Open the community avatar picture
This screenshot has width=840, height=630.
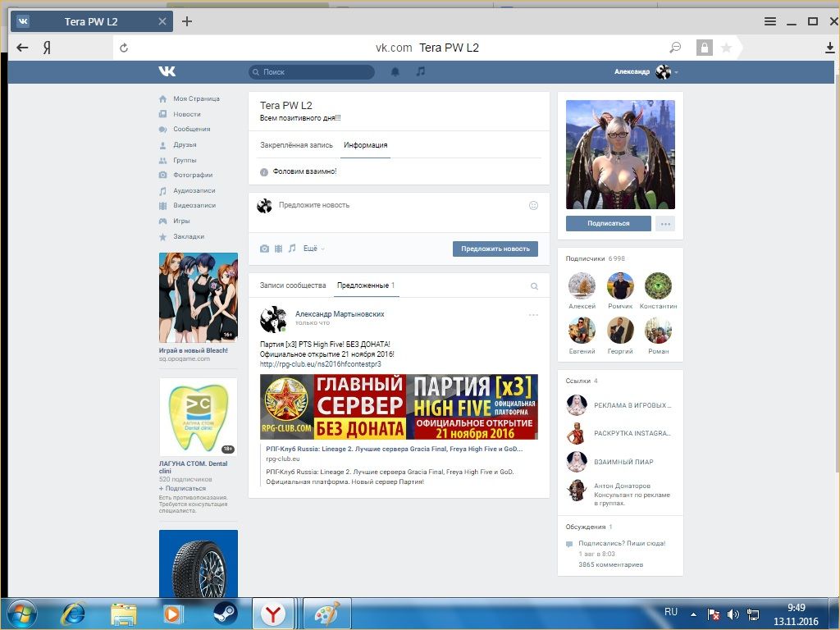[620, 154]
